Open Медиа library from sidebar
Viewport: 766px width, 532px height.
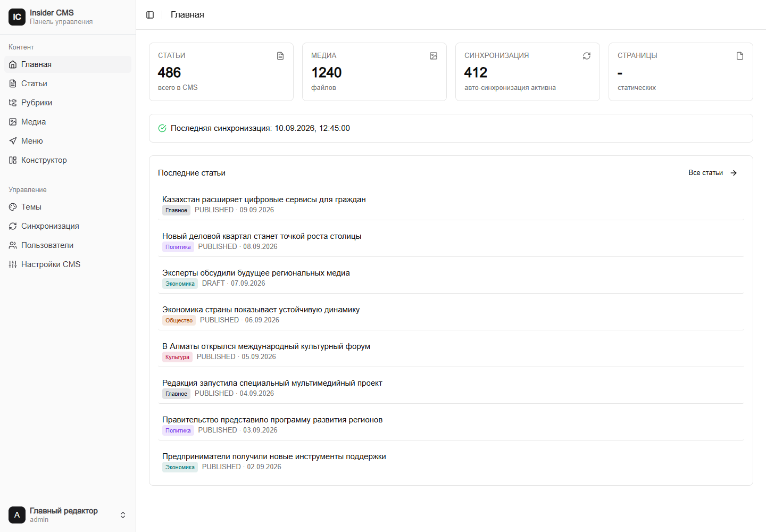(68, 122)
